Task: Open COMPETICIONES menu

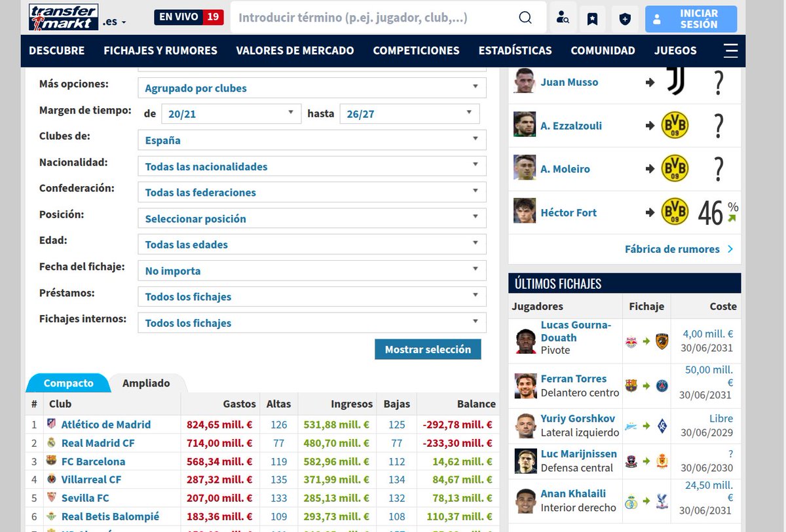Action: coord(416,50)
